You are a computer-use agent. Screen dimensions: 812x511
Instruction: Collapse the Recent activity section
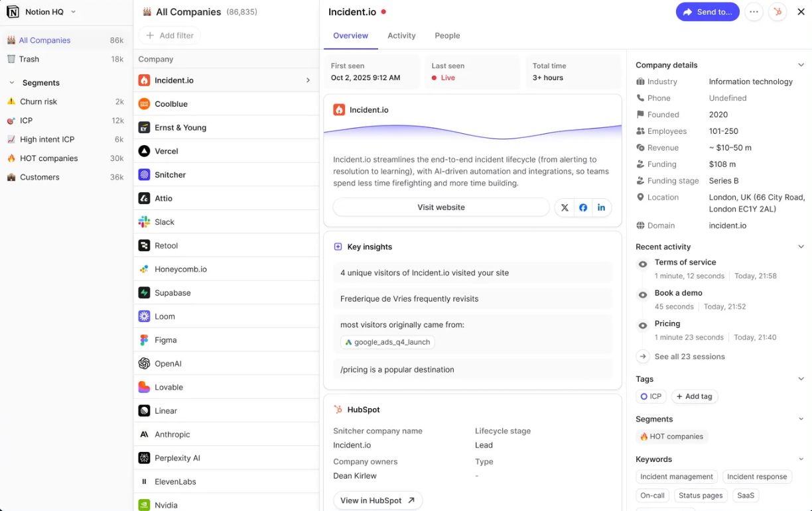(x=801, y=247)
